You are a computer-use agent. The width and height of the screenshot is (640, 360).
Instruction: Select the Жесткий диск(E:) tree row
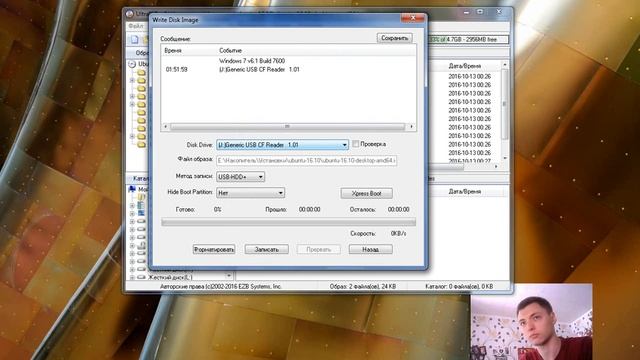[x=170, y=277]
